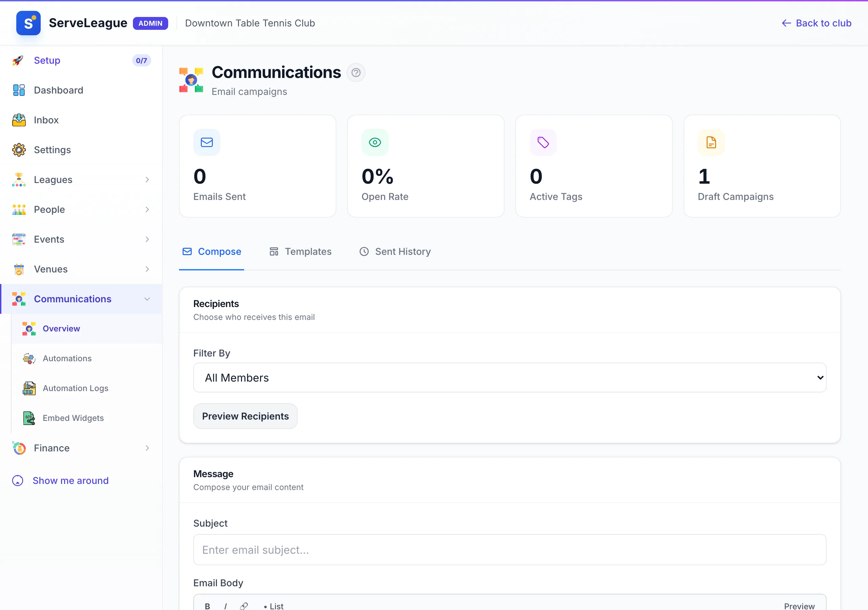The width and height of the screenshot is (868, 610).
Task: Click the Automations gears icon
Action: [x=29, y=359]
